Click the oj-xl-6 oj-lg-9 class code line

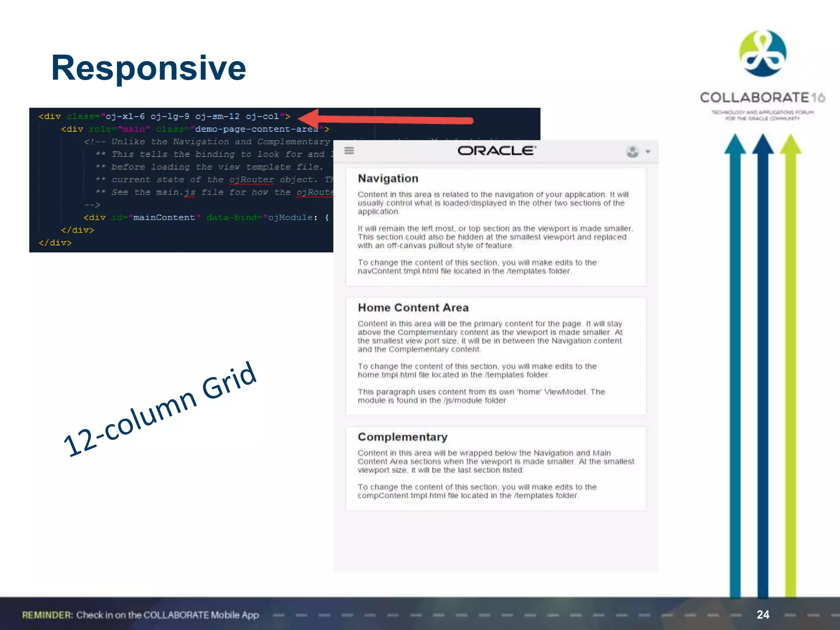164,116
